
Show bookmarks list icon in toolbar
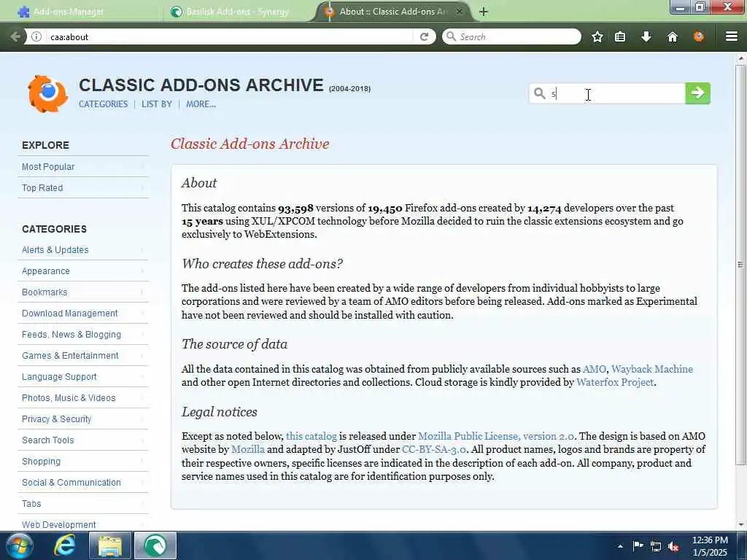point(620,36)
